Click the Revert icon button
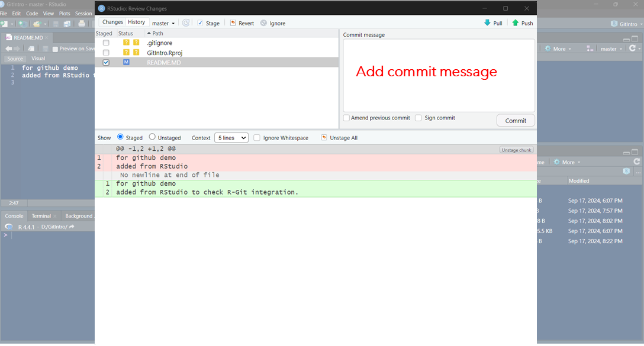The height and width of the screenshot is (346, 644). pos(233,23)
